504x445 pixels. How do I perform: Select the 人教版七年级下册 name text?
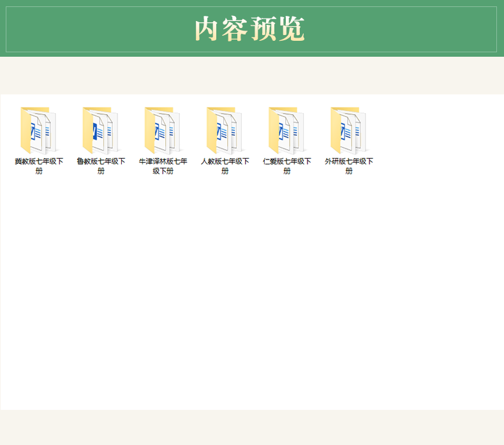[225, 166]
